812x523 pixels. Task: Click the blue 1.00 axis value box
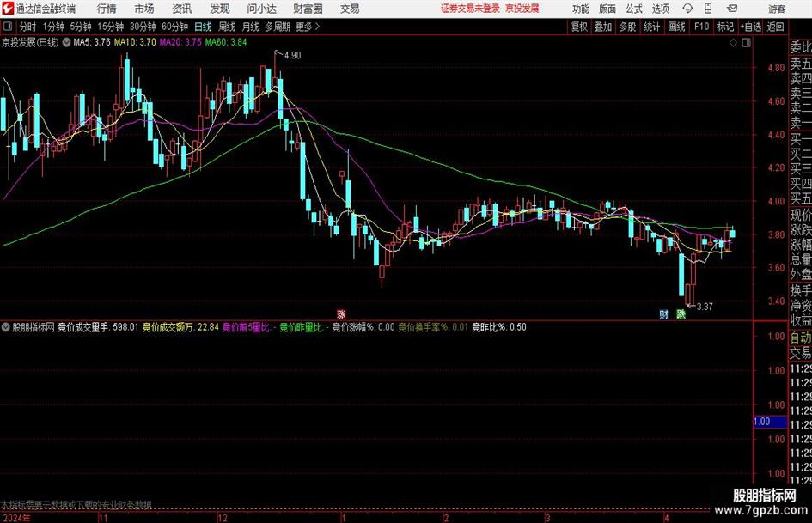point(770,422)
